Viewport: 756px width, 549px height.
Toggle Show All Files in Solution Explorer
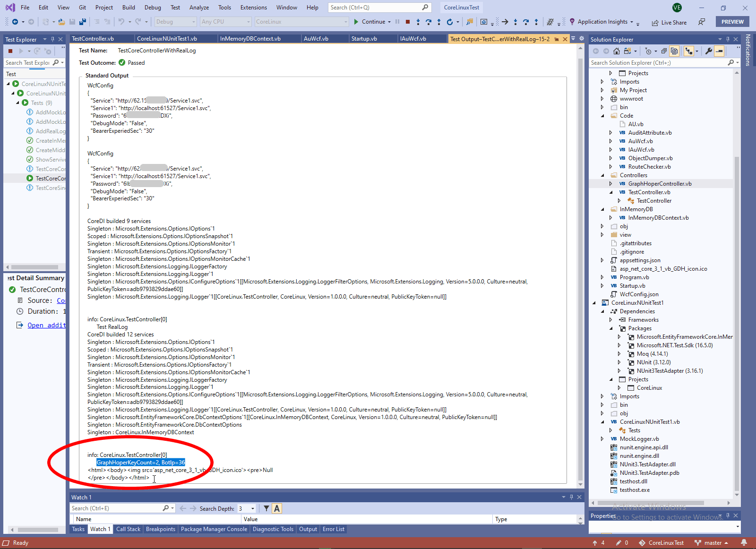point(674,51)
